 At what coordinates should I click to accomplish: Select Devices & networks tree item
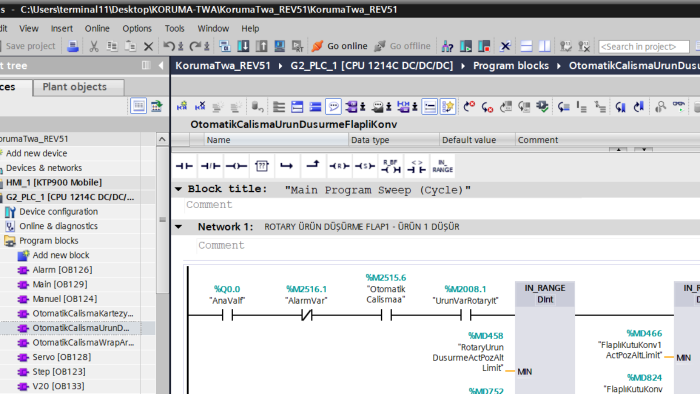[44, 168]
